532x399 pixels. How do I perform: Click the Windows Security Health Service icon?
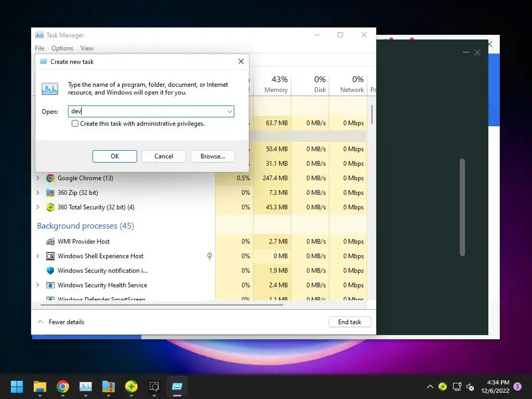tap(50, 285)
